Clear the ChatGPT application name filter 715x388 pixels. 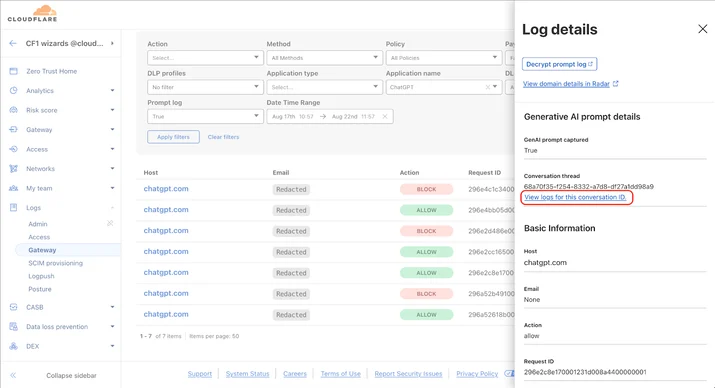click(x=487, y=87)
